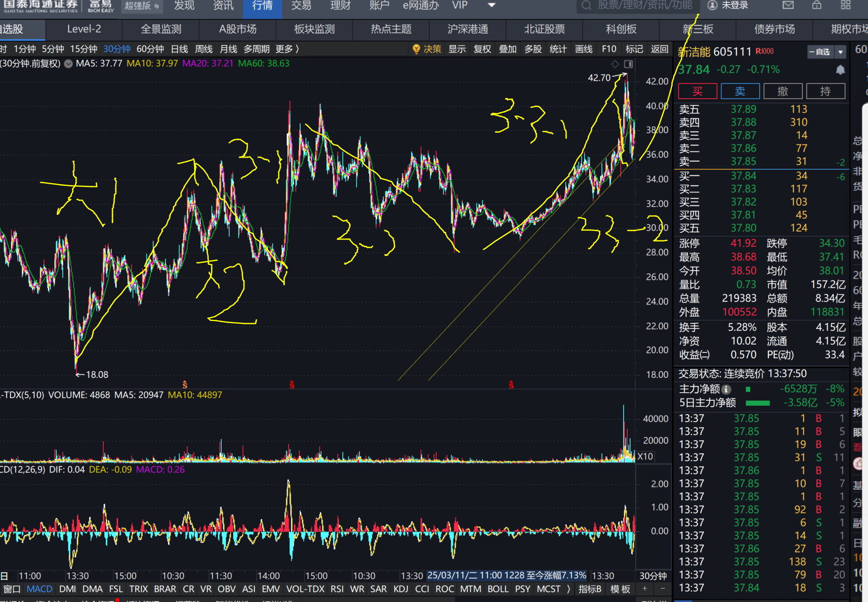Open the grid layout icon
The height and width of the screenshot is (602, 868).
(846, 5)
